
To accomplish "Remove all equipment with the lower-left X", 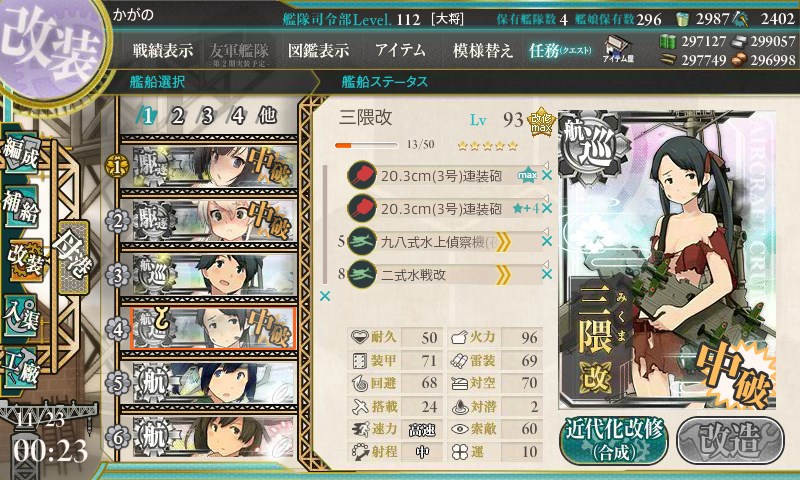I will coord(324,296).
